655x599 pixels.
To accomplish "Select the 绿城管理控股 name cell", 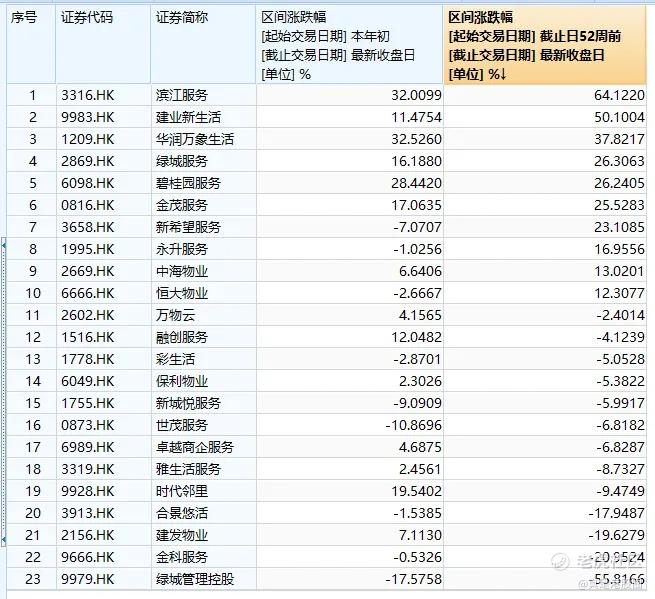I will point(203,579).
